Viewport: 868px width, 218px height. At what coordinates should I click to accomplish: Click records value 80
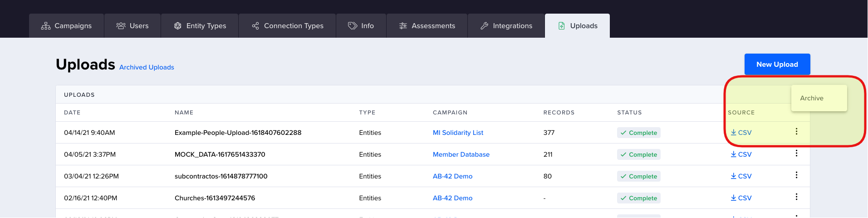548,176
